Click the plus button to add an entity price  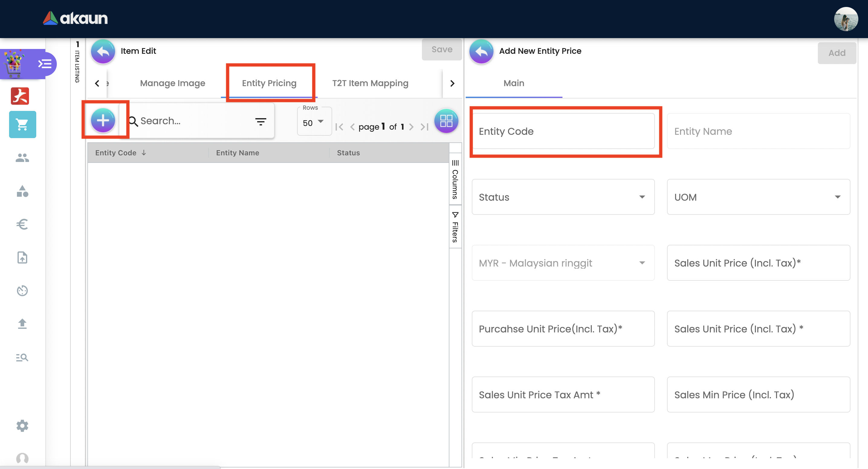103,120
